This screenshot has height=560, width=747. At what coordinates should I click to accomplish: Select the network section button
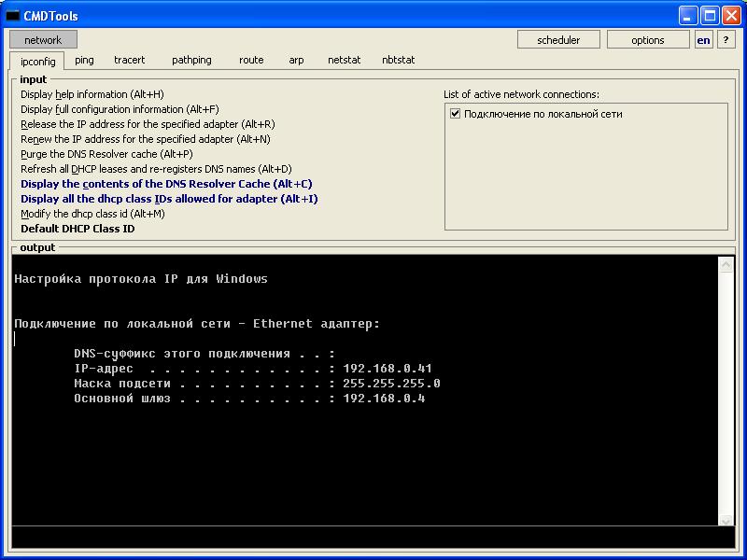click(43, 40)
